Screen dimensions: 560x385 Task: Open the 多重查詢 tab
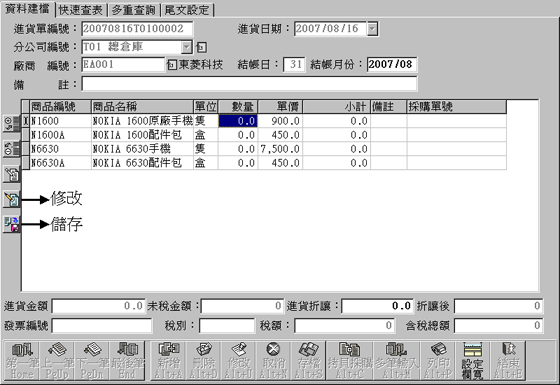pyautogui.click(x=134, y=10)
